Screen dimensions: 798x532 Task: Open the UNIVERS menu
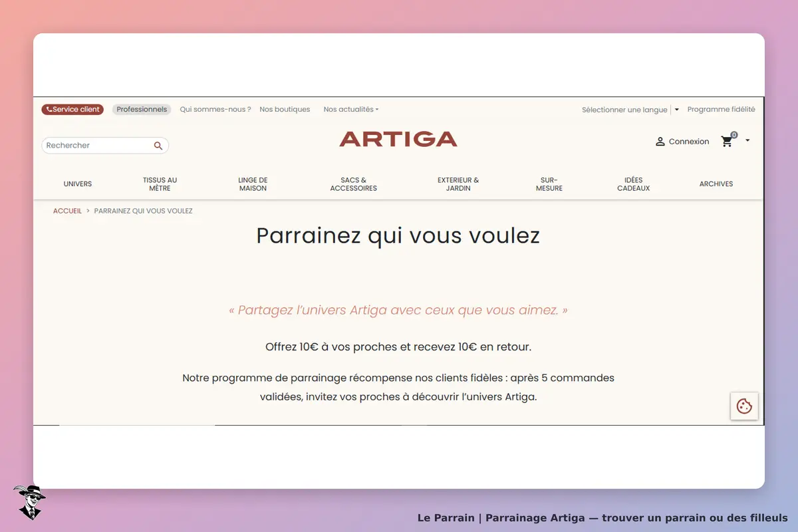point(78,184)
